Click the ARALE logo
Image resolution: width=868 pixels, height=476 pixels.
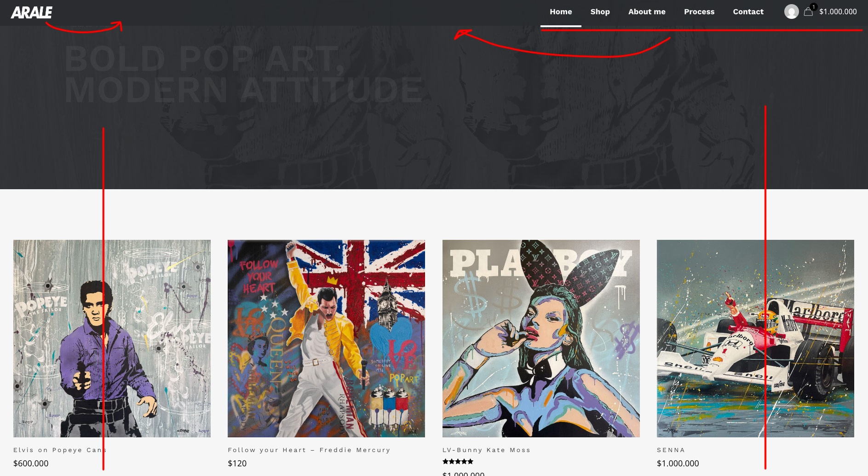tap(31, 12)
